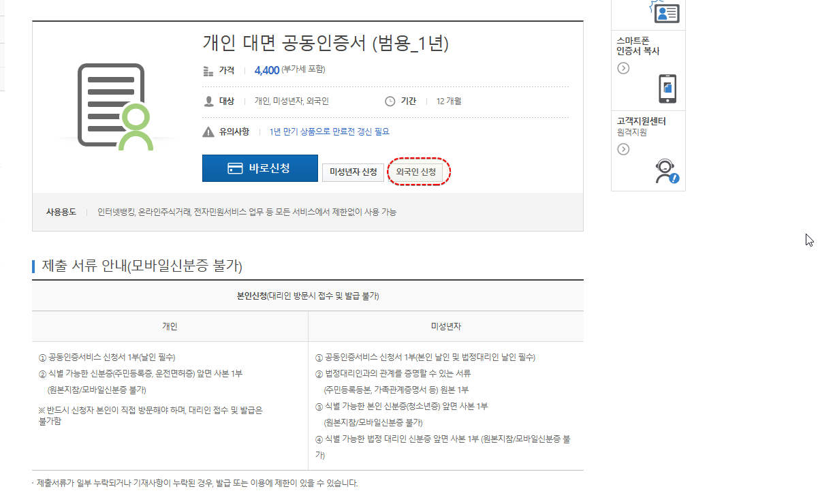The height and width of the screenshot is (504, 835).
Task: Click the 미성년자 신청 button
Action: (353, 172)
